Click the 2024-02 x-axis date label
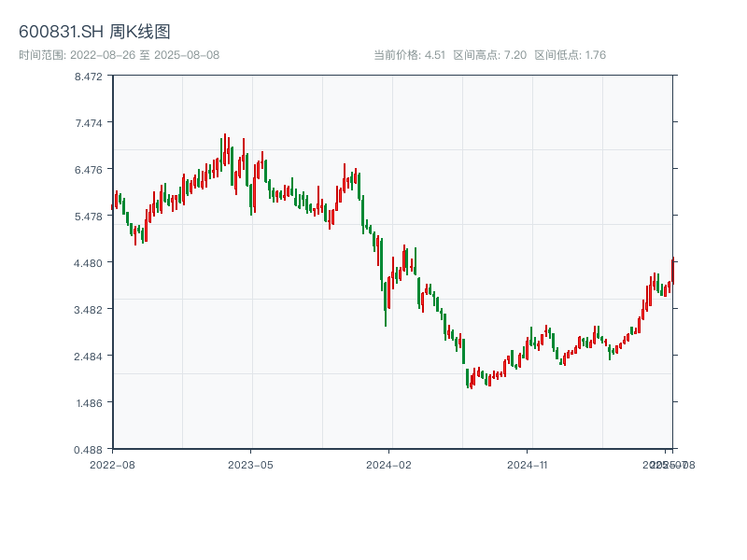Screen dimensions: 747x560 (x=389, y=464)
